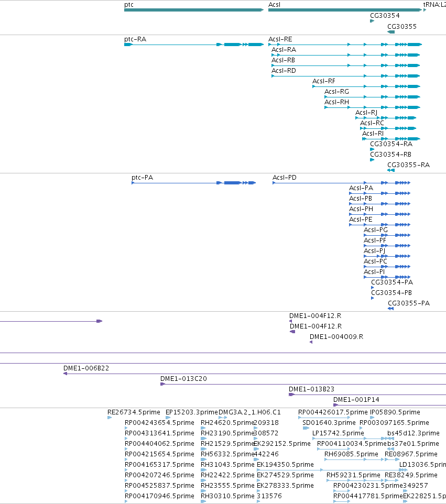Screen dimensions: 446x504
Task: Select the Acsl-PG protein label
Action: tap(376, 230)
